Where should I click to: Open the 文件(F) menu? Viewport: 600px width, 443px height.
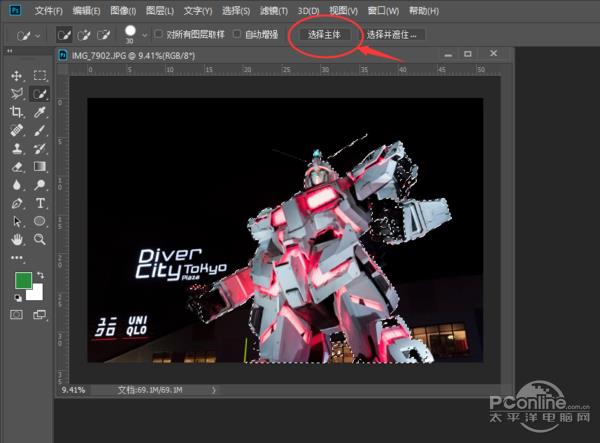48,11
